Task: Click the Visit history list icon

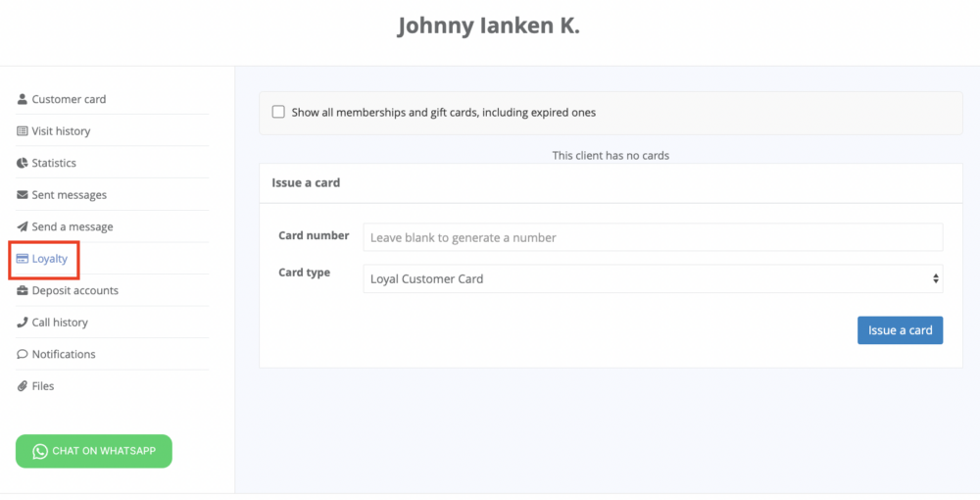Action: [22, 130]
